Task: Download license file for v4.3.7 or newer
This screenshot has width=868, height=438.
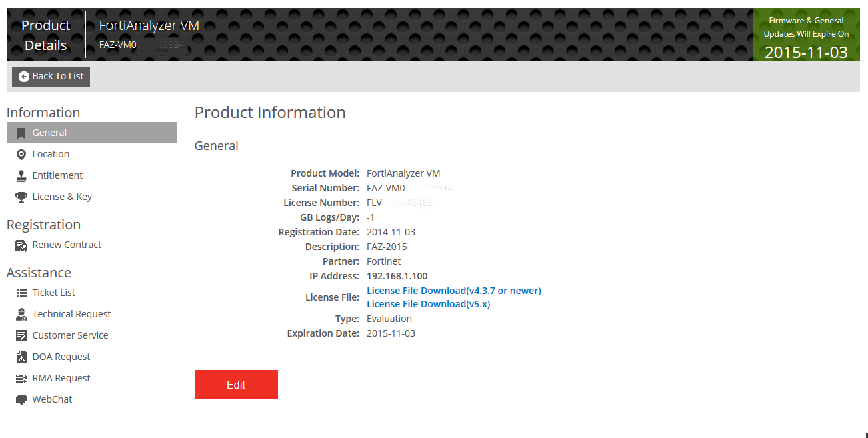Action: point(453,291)
